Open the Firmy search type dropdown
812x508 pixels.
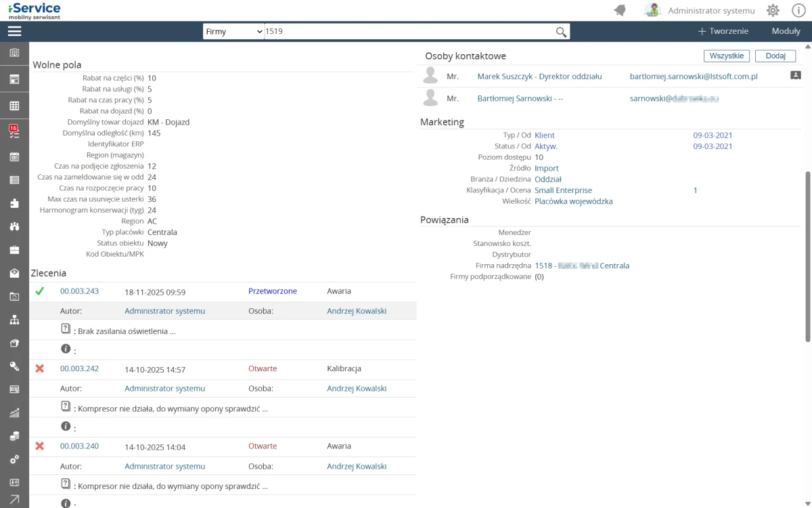(233, 32)
